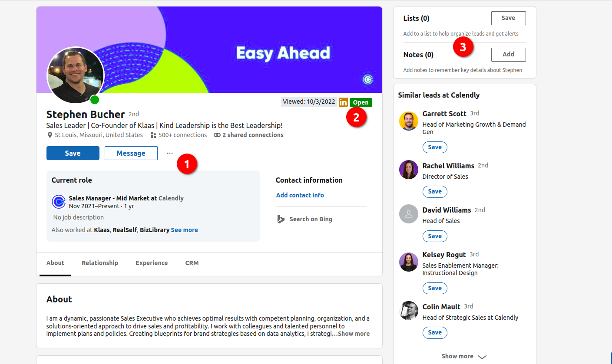This screenshot has height=364, width=612.
Task: Click the Lists (0) heading
Action: (416, 18)
